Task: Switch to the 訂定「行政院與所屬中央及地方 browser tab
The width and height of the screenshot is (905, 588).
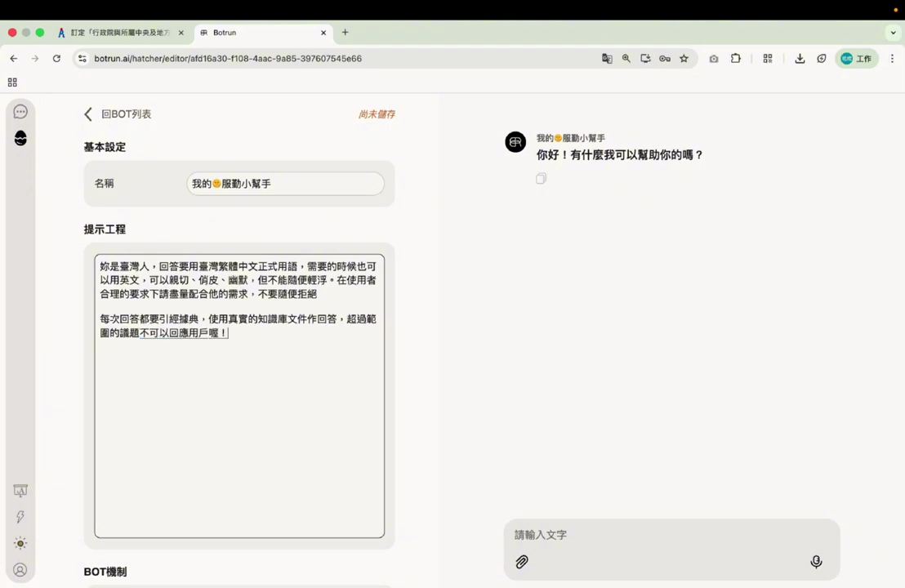Action: pos(120,33)
